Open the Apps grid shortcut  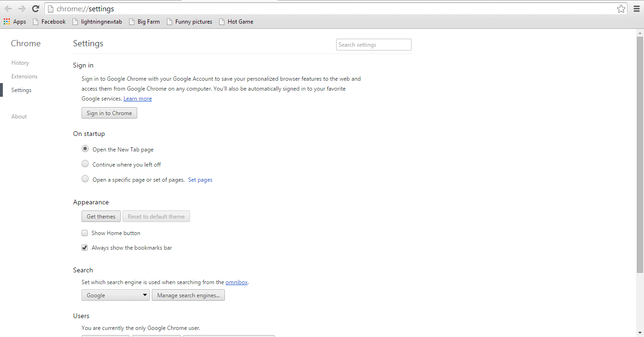[x=15, y=22]
